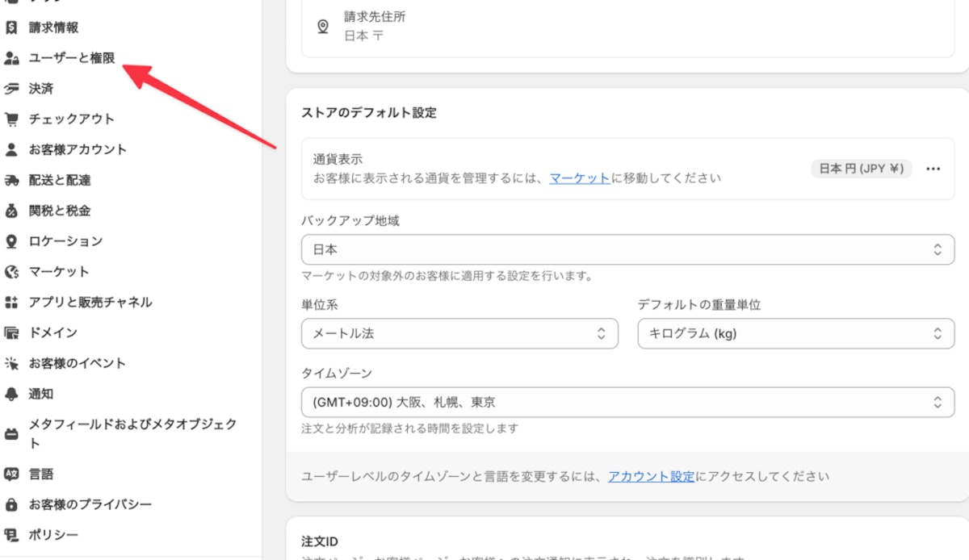Expand the 単位系 dropdown showing メートル法
Screen dimensions: 969x560
[460, 333]
